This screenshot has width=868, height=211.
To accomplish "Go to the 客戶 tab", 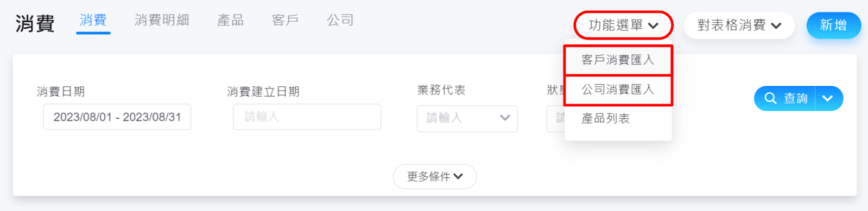I will (x=285, y=20).
